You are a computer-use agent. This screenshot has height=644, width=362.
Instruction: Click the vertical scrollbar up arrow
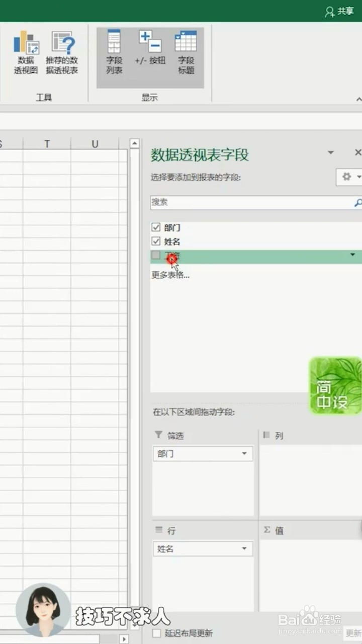[x=134, y=144]
